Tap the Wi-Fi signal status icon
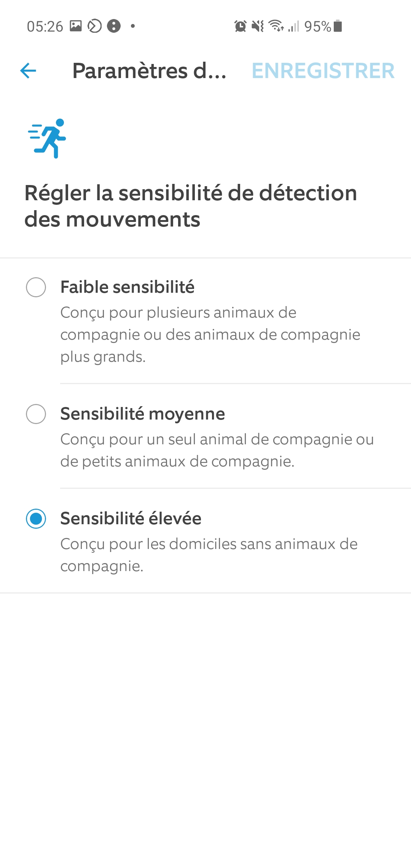 point(276,26)
